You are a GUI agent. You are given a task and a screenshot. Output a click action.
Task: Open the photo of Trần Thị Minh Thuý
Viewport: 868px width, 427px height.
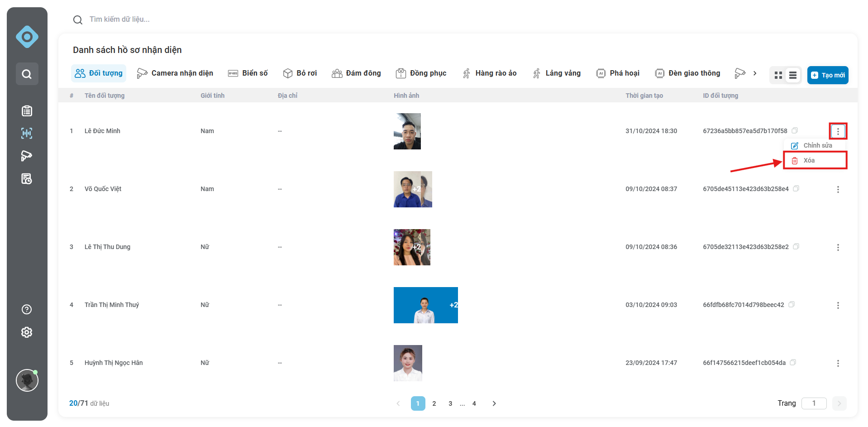[x=426, y=305]
